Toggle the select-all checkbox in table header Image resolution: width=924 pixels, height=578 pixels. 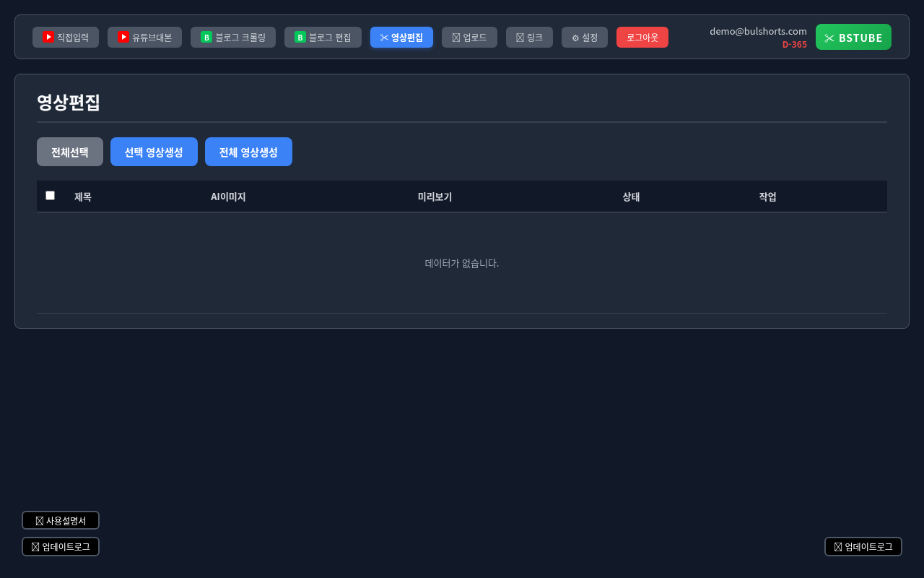[x=50, y=195]
